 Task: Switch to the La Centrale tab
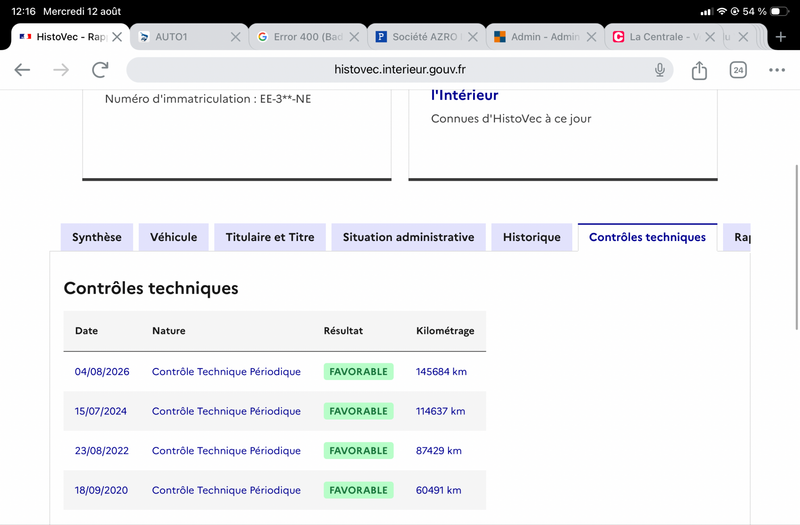[x=656, y=37]
